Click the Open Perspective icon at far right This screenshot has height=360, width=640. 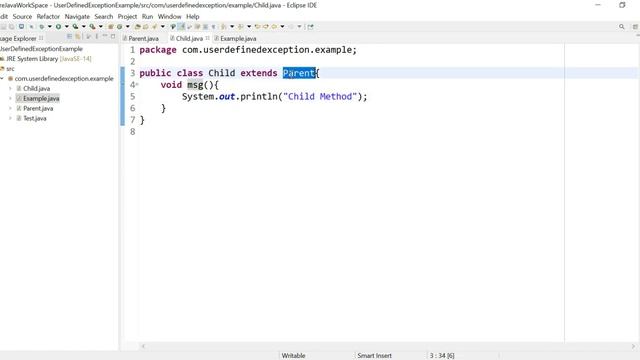(x=636, y=27)
